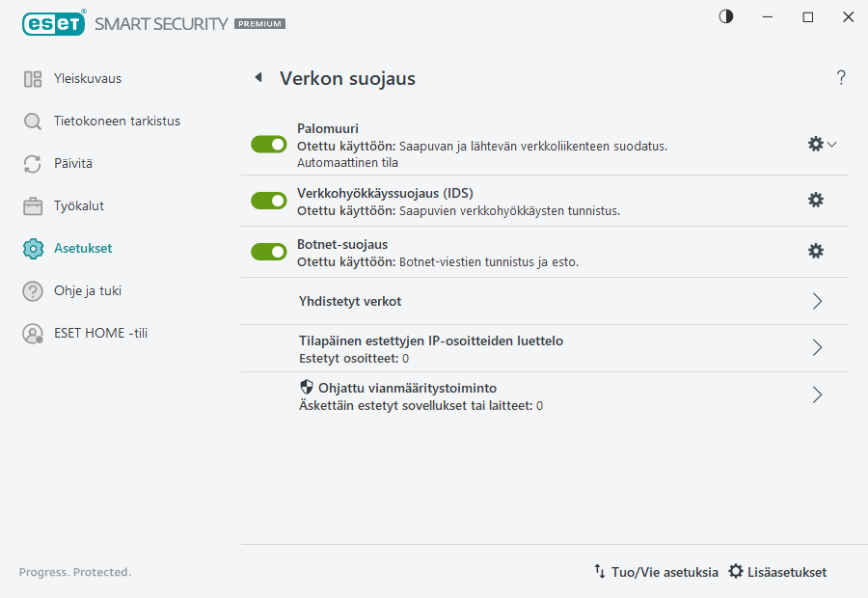Toggle off Verkkohyökkäyssuojaus (IDS)
The height and width of the screenshot is (598, 868).
point(268,200)
